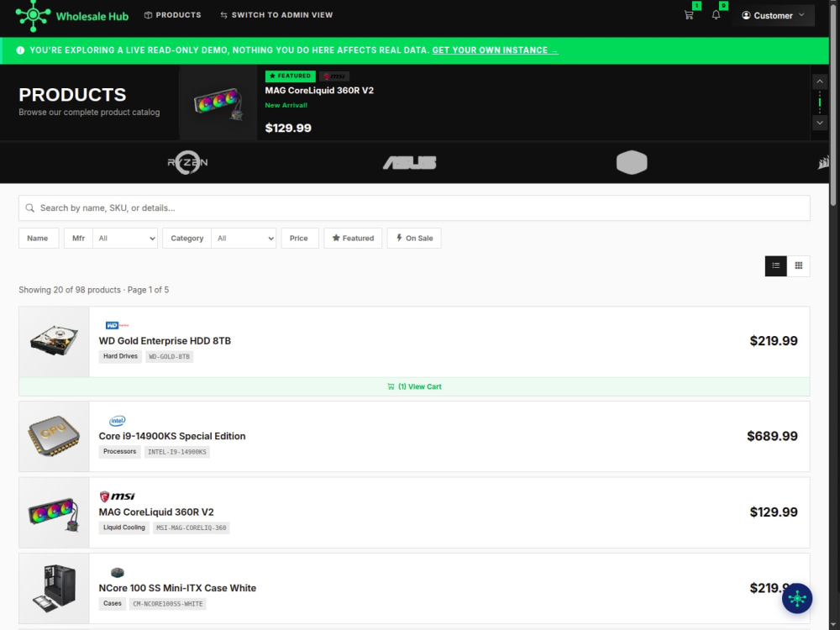
Task: Show the next featured product (down chevron)
Action: (820, 123)
